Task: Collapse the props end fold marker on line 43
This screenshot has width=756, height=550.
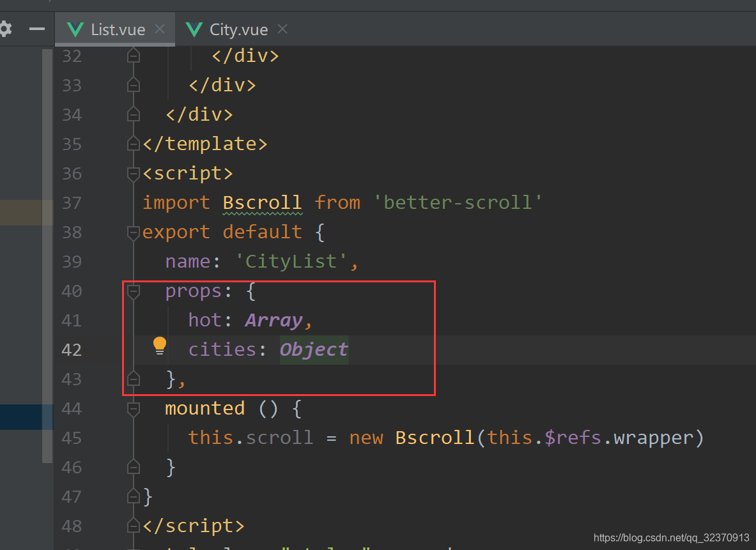Action: [134, 379]
